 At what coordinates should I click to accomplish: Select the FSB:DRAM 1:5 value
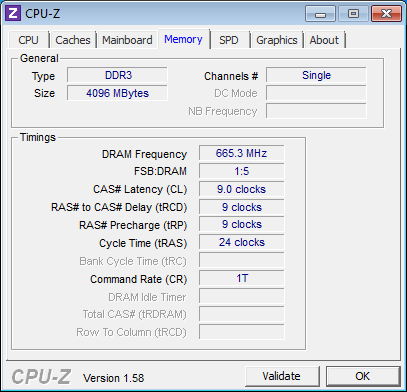click(x=242, y=171)
